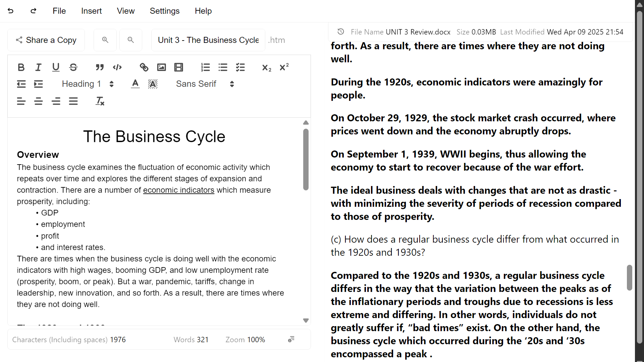Click the redo arrow icon
This screenshot has width=644, height=362.
(x=33, y=11)
